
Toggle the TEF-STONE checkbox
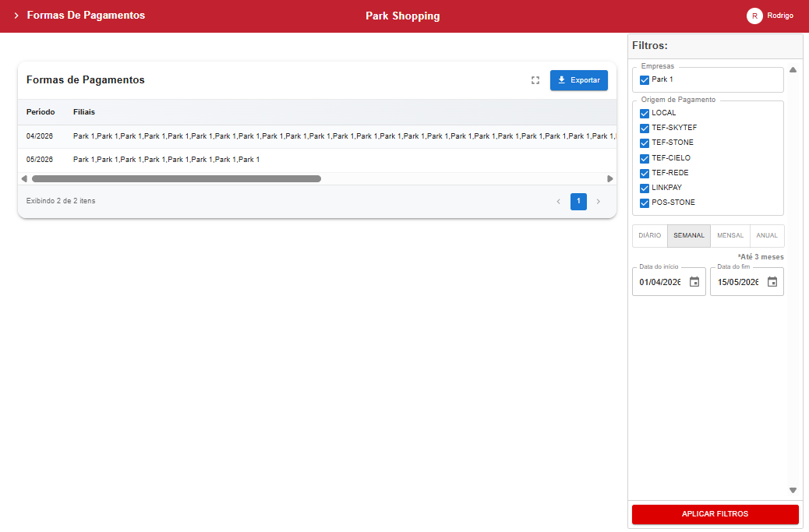645,143
